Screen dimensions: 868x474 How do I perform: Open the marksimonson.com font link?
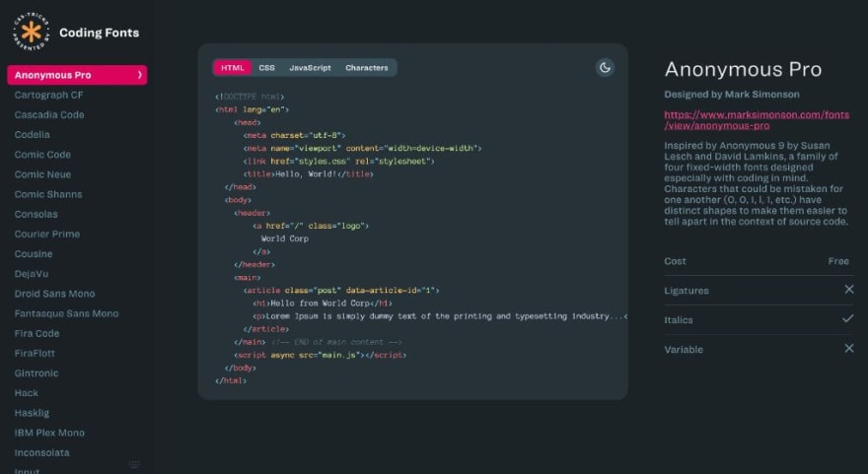[x=757, y=120]
